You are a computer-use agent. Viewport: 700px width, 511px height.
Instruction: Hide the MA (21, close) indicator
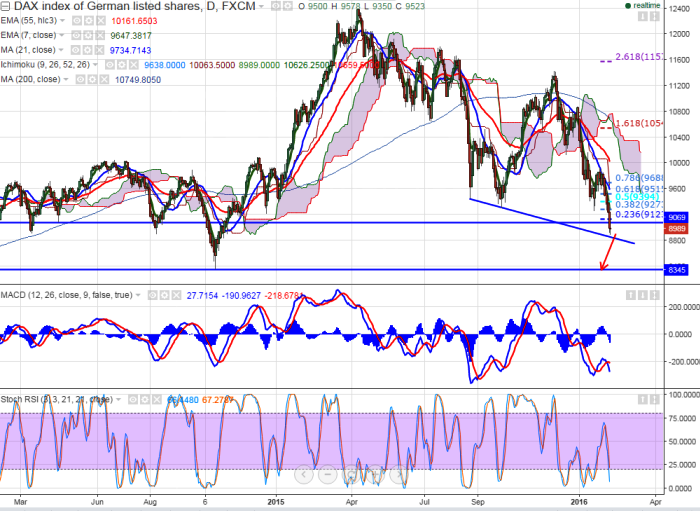(76, 50)
